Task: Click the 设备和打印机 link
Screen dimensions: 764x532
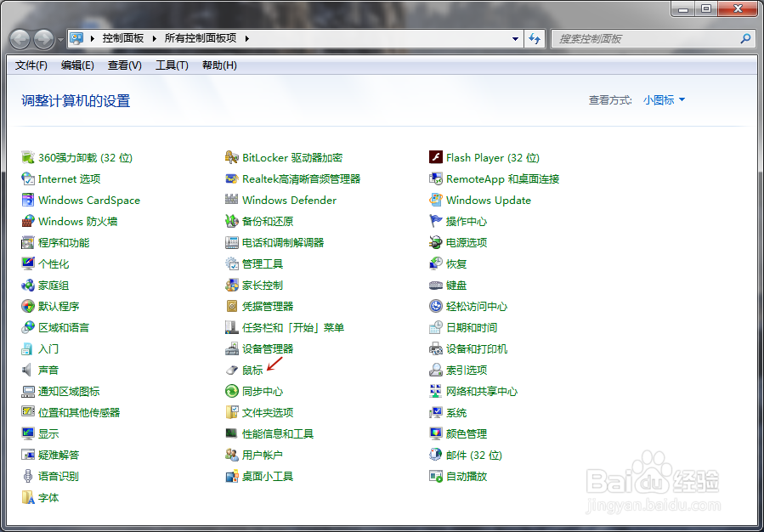Action: pyautogui.click(x=477, y=348)
